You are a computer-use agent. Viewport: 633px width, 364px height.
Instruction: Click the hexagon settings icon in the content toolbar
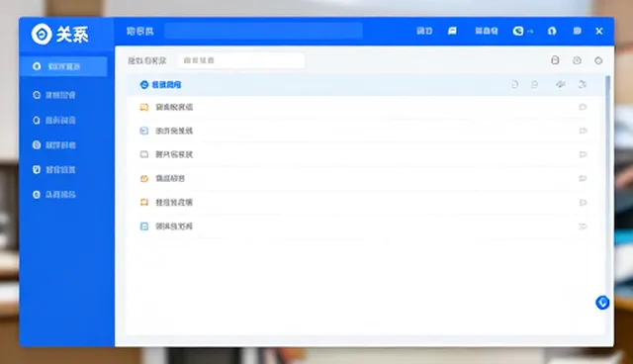click(x=598, y=60)
